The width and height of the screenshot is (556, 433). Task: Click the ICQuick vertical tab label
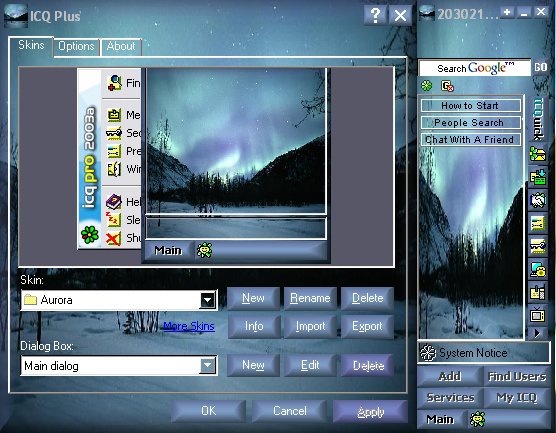click(539, 119)
